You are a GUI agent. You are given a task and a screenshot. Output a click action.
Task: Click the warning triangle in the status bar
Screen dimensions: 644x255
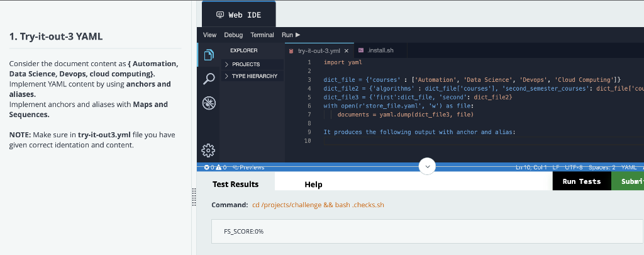click(218, 167)
